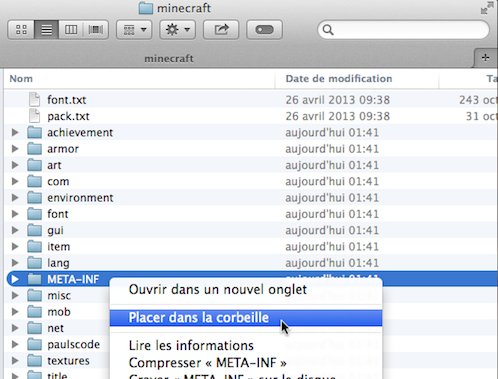Select the environment folder icon
Viewport: 498px width, 379px height.
click(x=35, y=198)
